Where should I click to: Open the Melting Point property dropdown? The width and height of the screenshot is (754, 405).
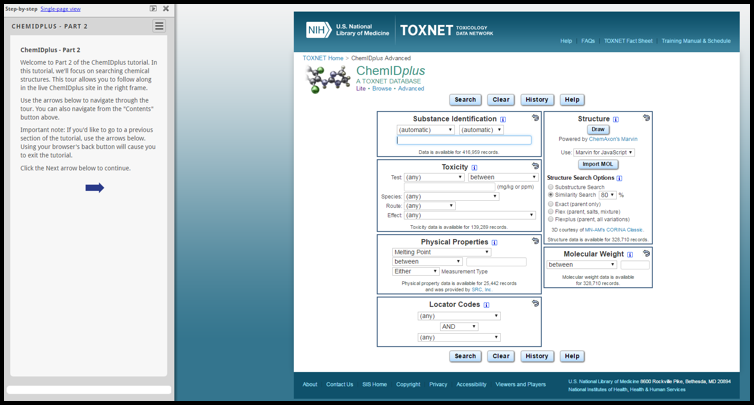441,252
